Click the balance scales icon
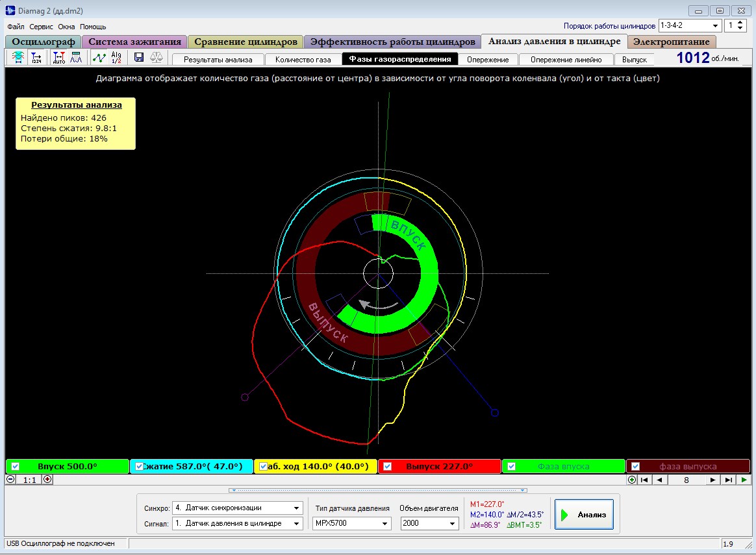Screen dimensions: 756x555 pos(157,58)
